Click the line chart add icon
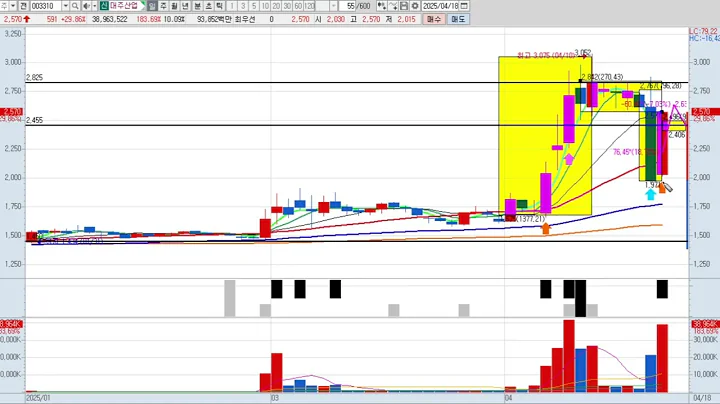 click(393, 6)
